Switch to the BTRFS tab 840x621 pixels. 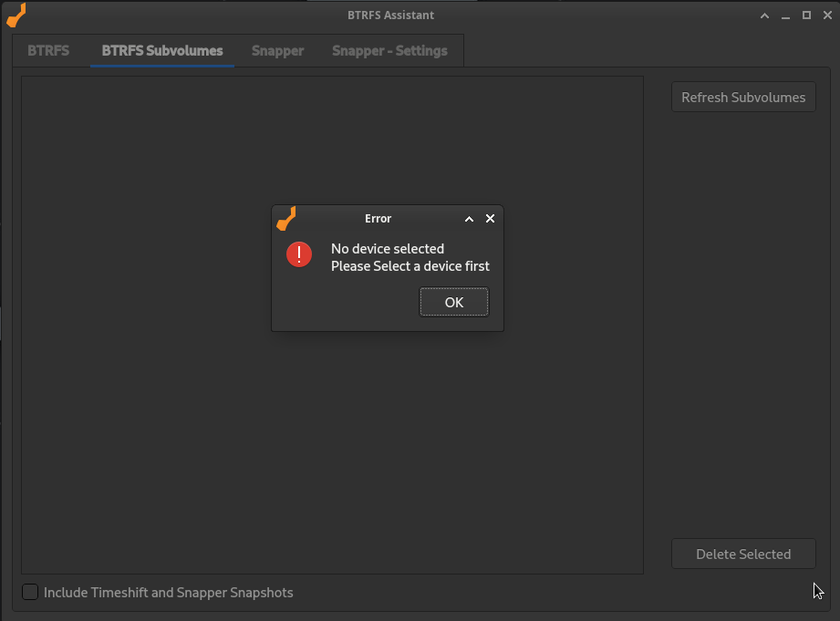[48, 51]
